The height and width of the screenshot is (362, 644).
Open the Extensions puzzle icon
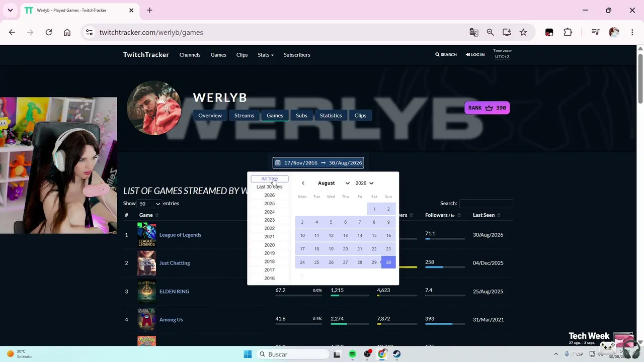point(568,32)
